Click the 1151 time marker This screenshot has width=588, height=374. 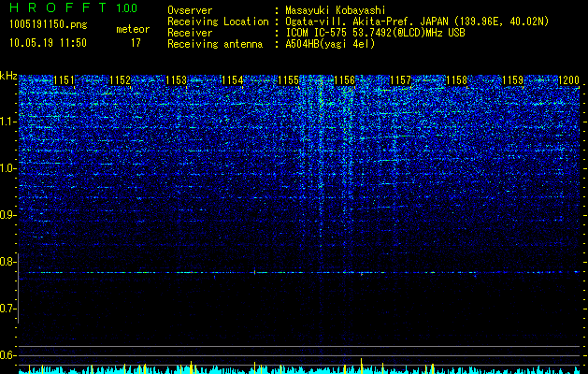[64, 80]
